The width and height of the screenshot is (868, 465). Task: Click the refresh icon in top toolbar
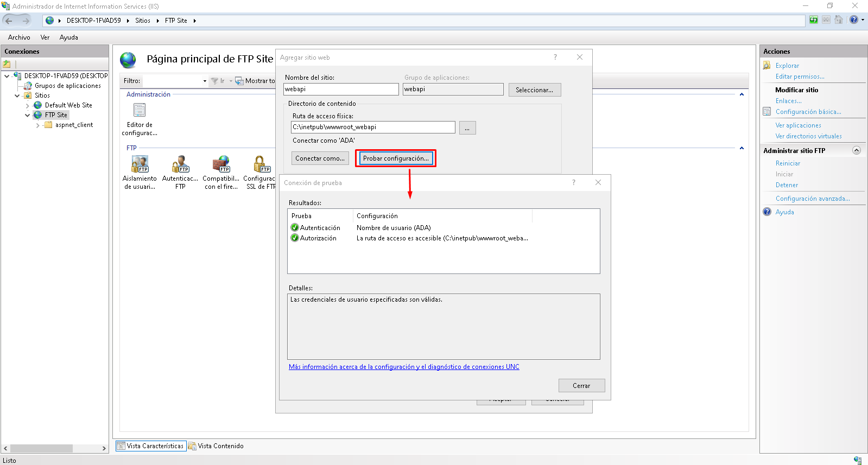click(813, 20)
